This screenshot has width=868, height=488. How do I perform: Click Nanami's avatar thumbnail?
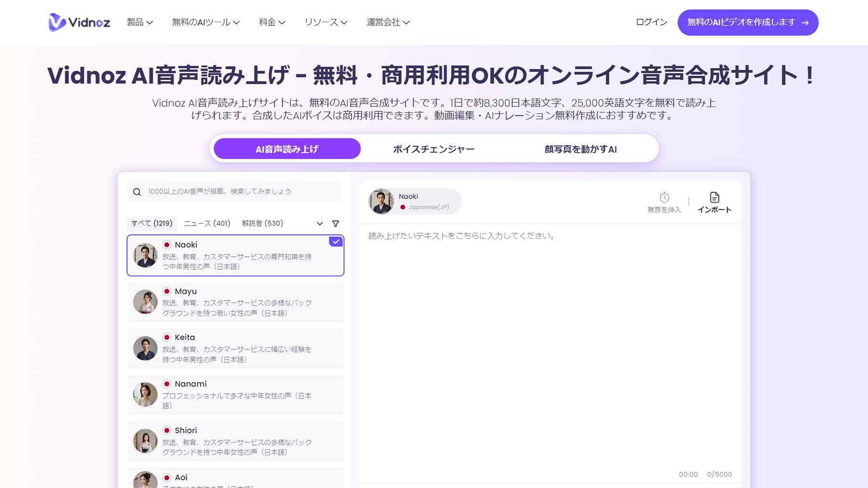click(x=145, y=395)
